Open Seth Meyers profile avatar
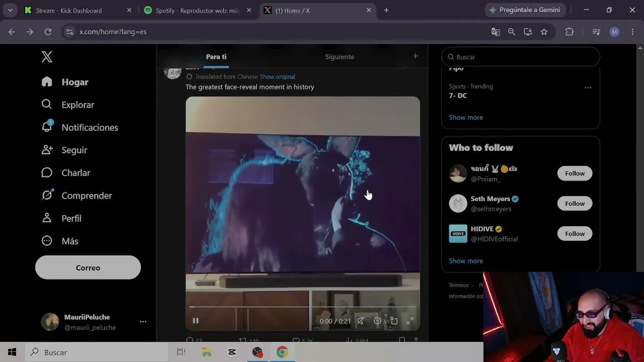 [x=458, y=204]
